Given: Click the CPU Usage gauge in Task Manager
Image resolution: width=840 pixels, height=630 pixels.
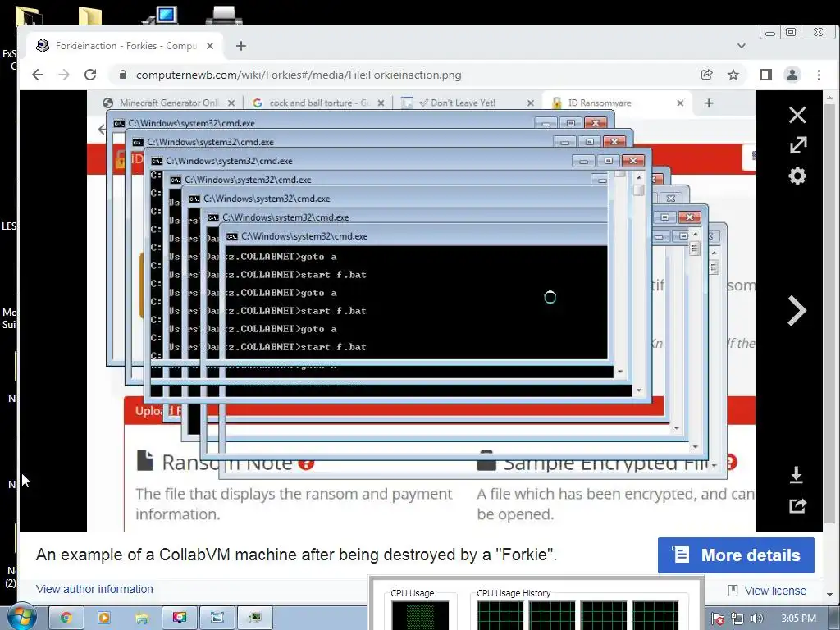Looking at the screenshot, I should pyautogui.click(x=420, y=615).
